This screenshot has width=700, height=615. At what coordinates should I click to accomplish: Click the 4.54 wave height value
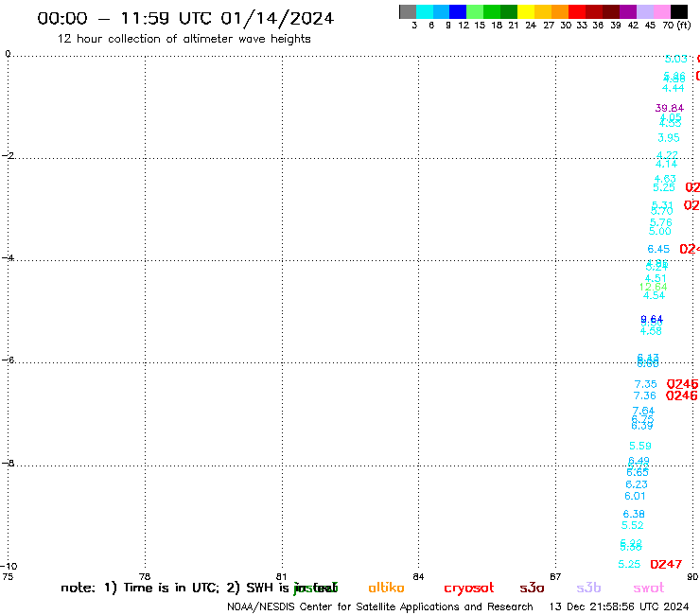coord(654,295)
